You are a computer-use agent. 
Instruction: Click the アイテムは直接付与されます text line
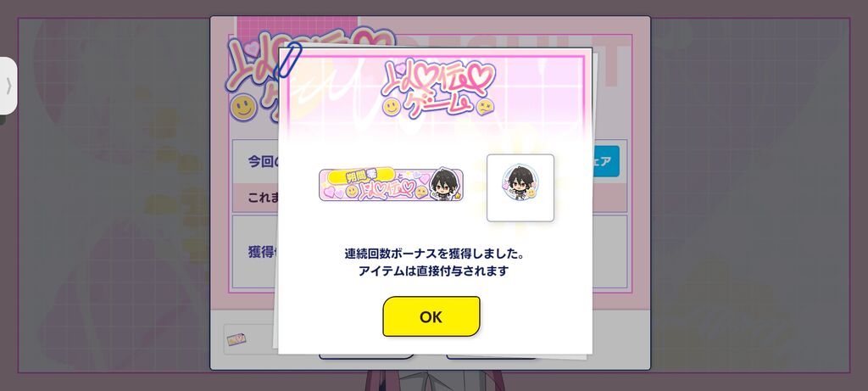click(433, 271)
